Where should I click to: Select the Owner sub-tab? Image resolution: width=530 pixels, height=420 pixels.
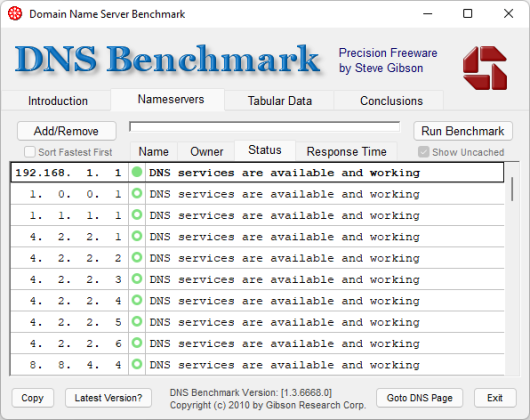(x=207, y=151)
